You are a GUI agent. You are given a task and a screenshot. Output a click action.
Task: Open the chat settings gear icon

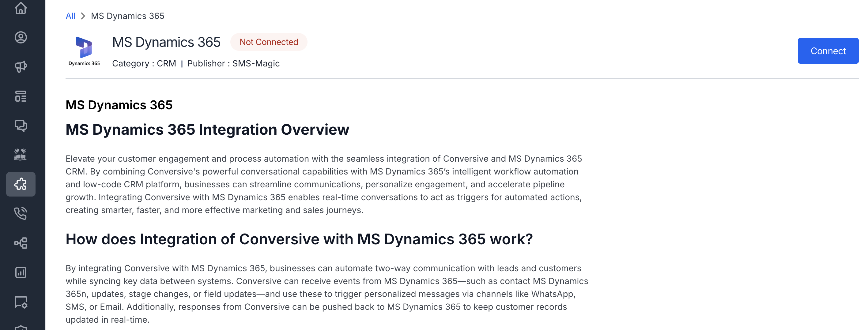click(21, 302)
